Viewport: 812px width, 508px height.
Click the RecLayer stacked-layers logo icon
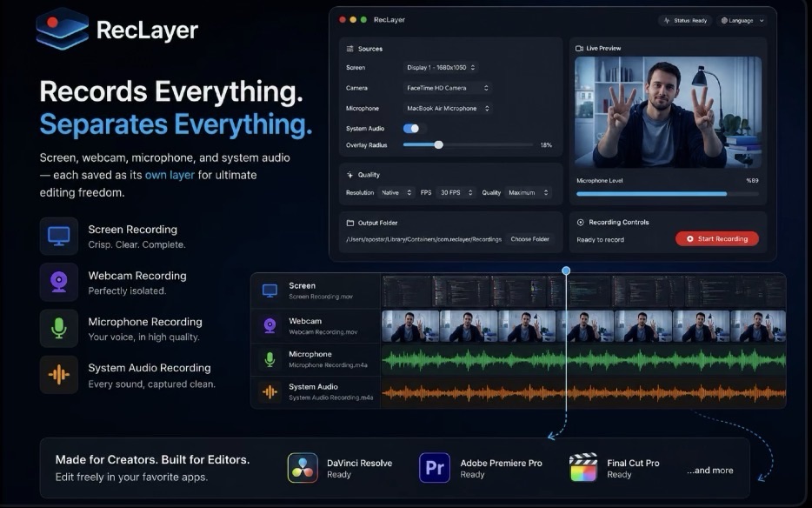[x=62, y=29]
